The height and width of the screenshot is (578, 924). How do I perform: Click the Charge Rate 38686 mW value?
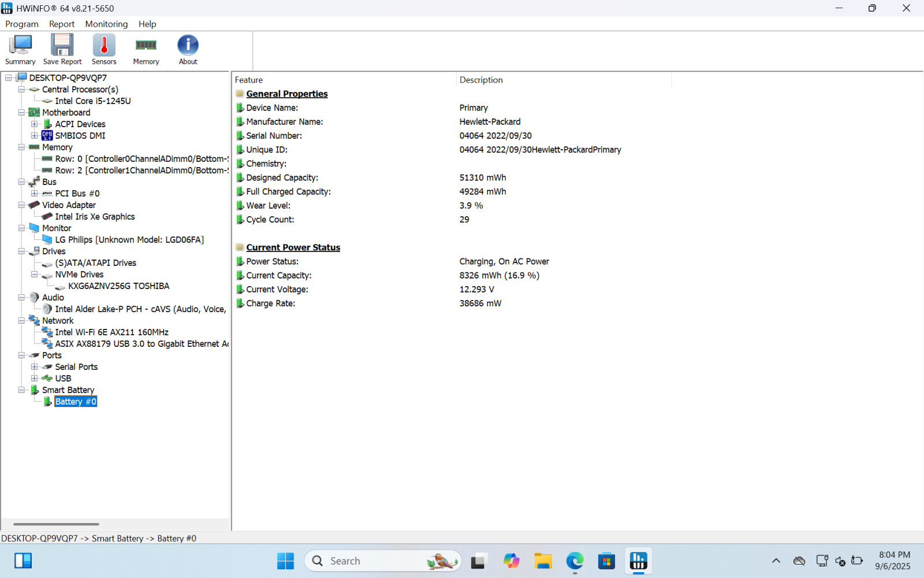[480, 303]
